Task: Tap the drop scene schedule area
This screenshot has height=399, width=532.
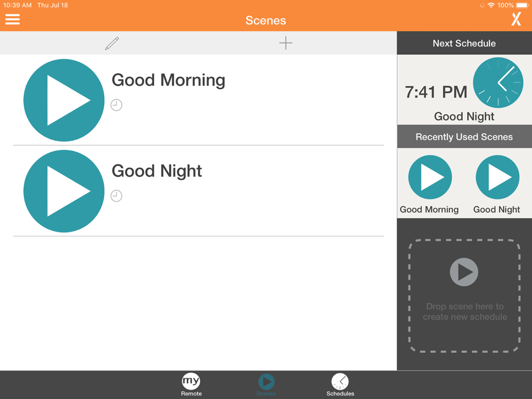Action: tap(464, 296)
